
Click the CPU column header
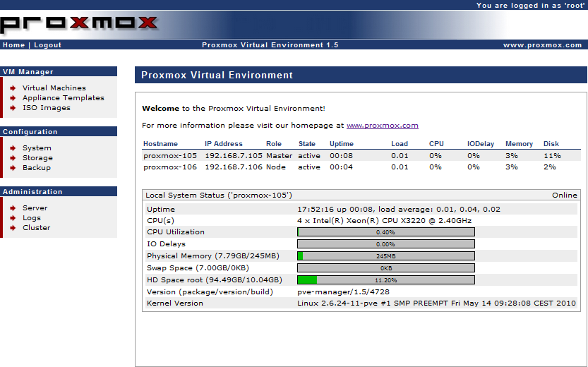point(436,144)
